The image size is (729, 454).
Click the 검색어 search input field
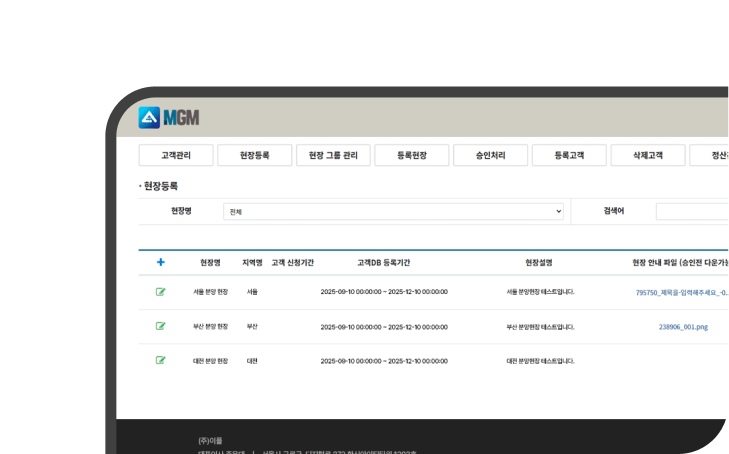click(x=692, y=212)
